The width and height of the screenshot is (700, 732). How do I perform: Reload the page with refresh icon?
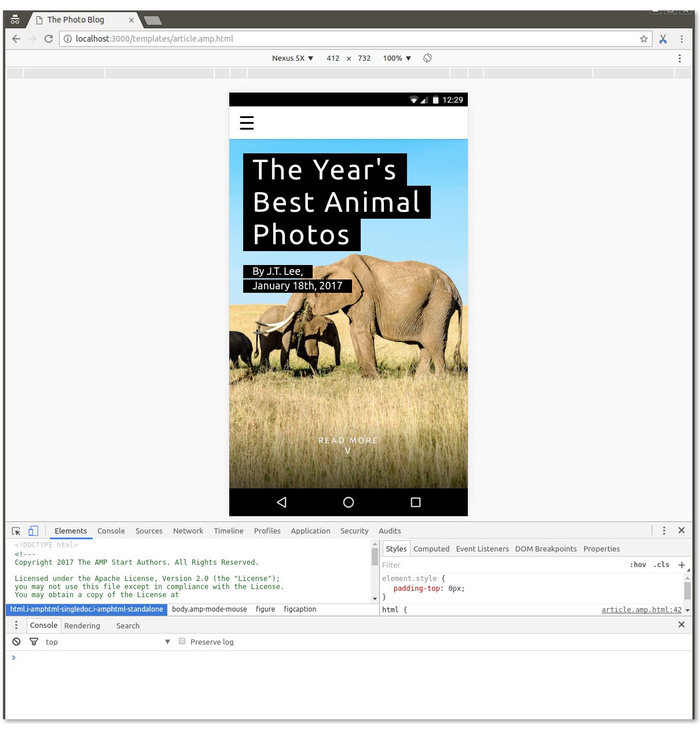[x=49, y=39]
